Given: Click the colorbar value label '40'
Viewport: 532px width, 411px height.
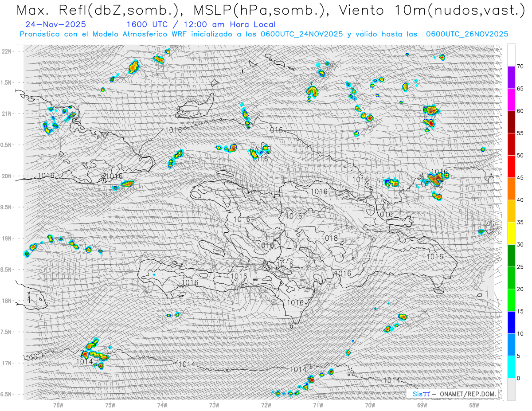Looking at the screenshot, I should click(x=520, y=200).
